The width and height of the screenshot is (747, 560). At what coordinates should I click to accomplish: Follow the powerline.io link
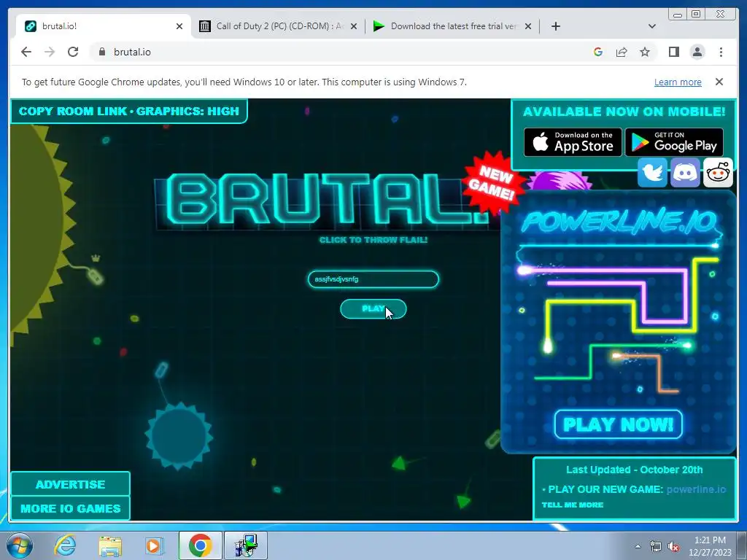pyautogui.click(x=696, y=489)
